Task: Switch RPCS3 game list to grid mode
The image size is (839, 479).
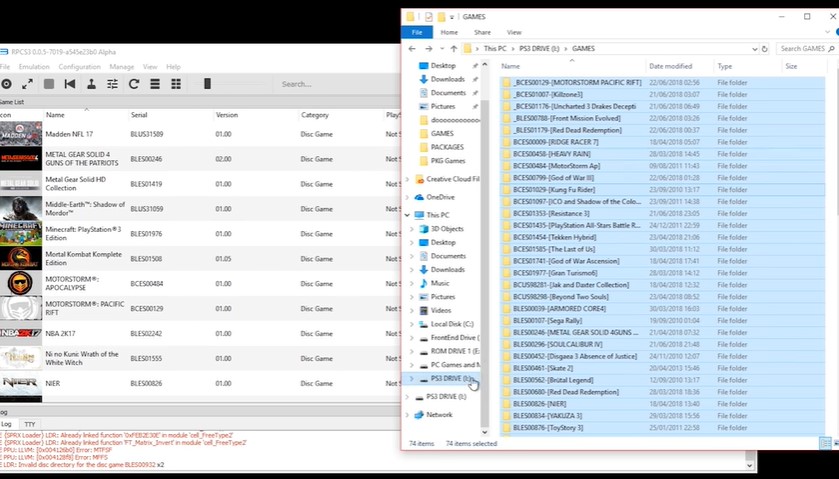Action: click(x=176, y=84)
